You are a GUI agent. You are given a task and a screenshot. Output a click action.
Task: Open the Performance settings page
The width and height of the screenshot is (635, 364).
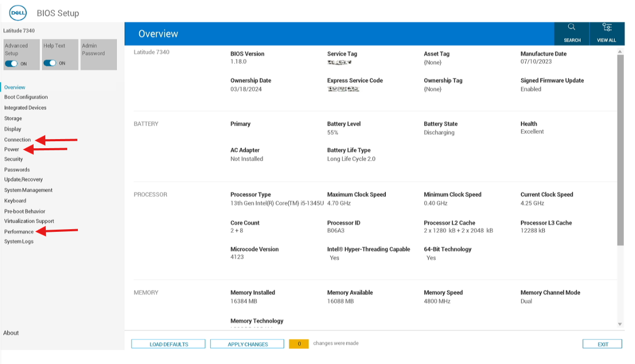(19, 232)
